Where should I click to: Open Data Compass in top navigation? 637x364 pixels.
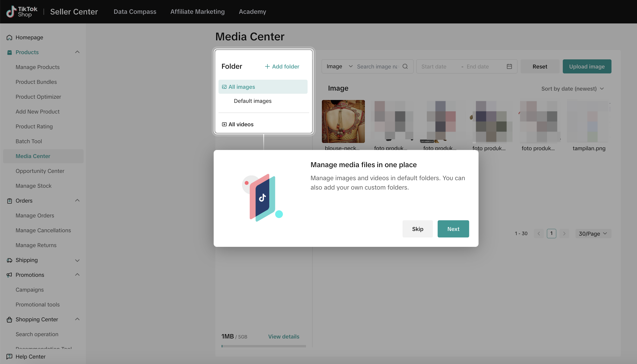pos(135,12)
